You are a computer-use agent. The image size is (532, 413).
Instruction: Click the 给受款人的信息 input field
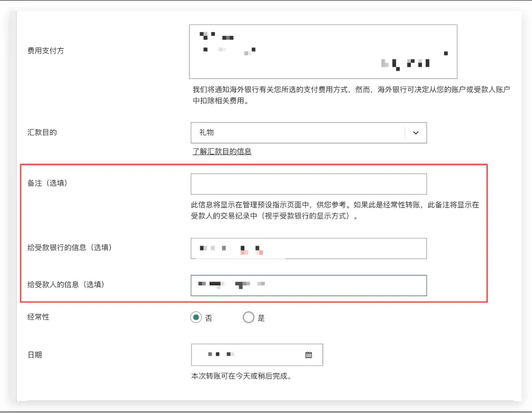click(309, 285)
